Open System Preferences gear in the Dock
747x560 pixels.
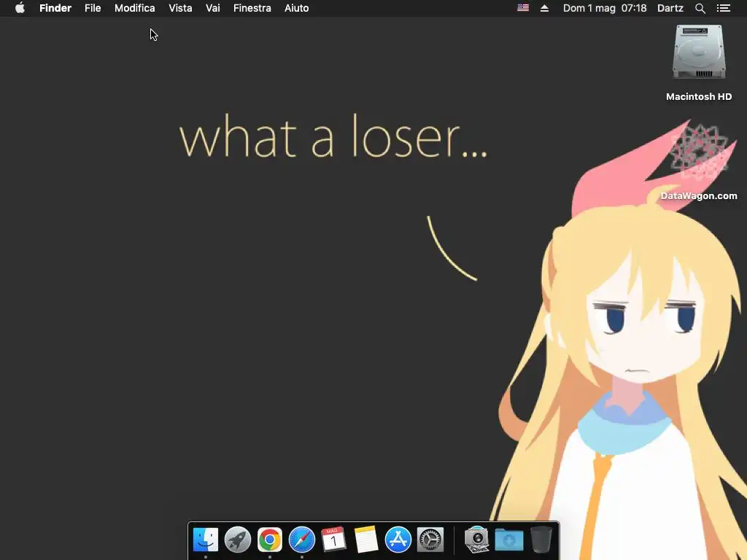click(430, 540)
